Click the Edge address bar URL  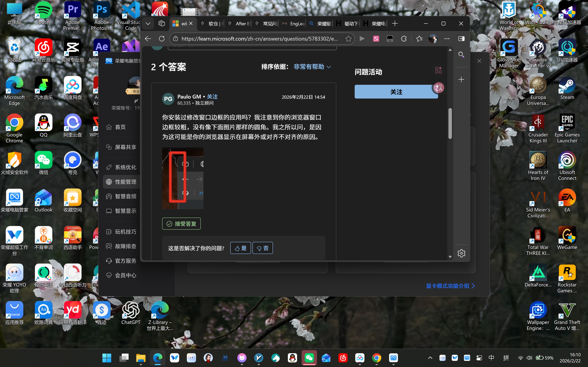click(260, 39)
